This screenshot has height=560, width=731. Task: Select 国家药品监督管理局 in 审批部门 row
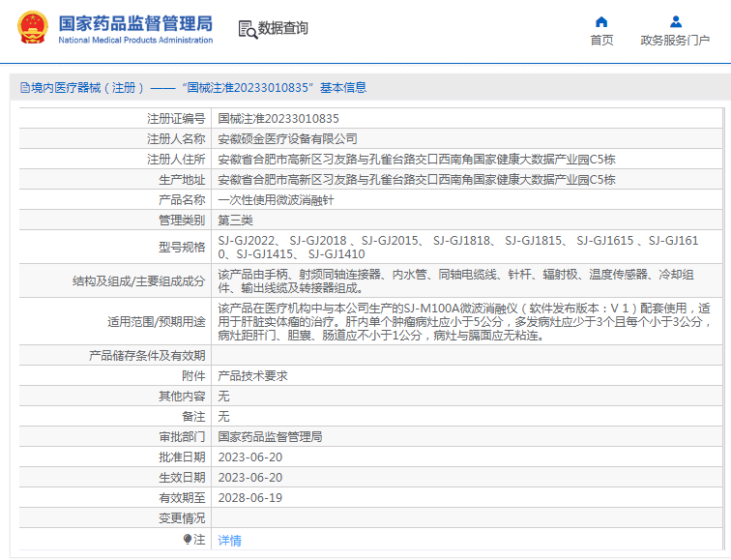(x=270, y=437)
